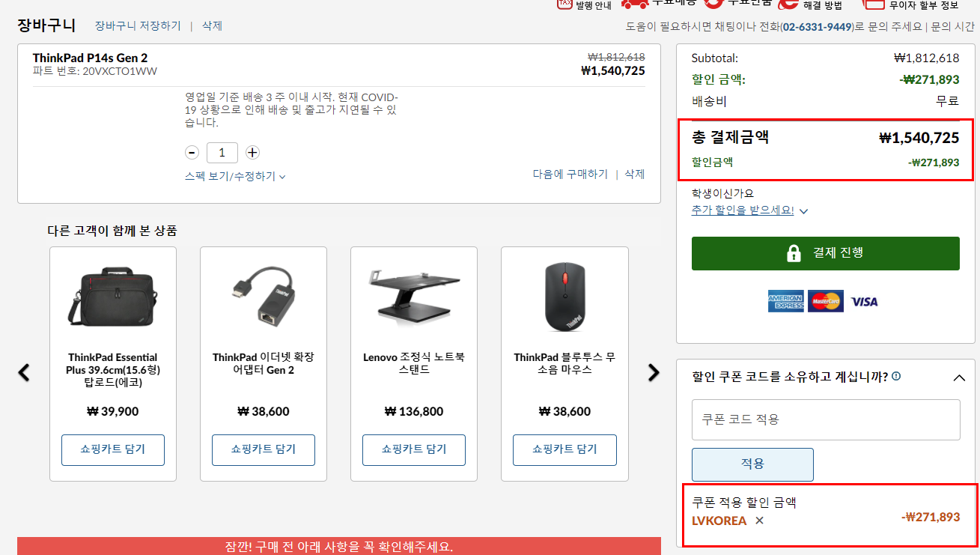Remove LVKOREA coupon with X icon
Image resolution: width=980 pixels, height=555 pixels.
tap(759, 521)
